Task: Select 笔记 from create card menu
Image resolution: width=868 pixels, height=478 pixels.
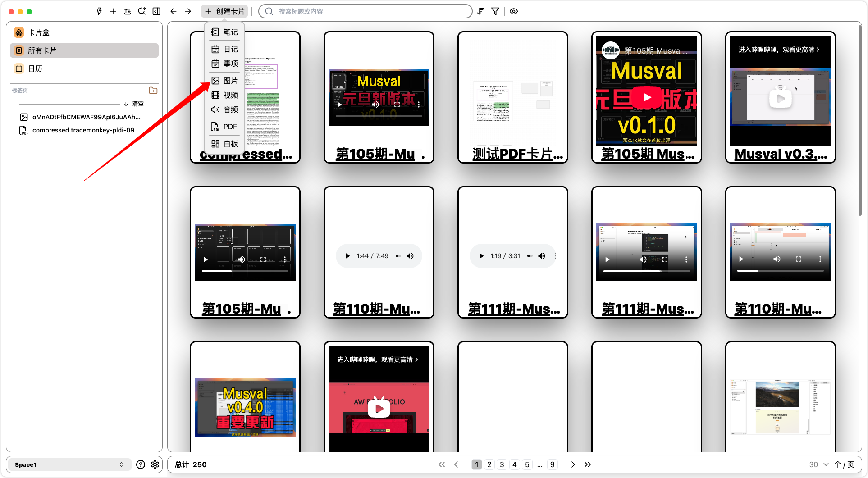Action: [x=224, y=32]
